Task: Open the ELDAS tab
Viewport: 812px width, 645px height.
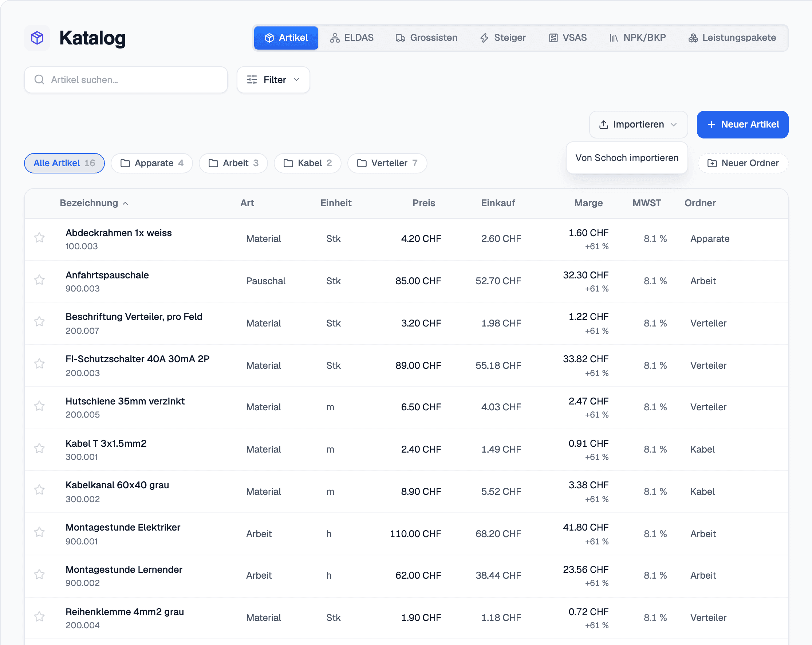Action: pos(352,38)
